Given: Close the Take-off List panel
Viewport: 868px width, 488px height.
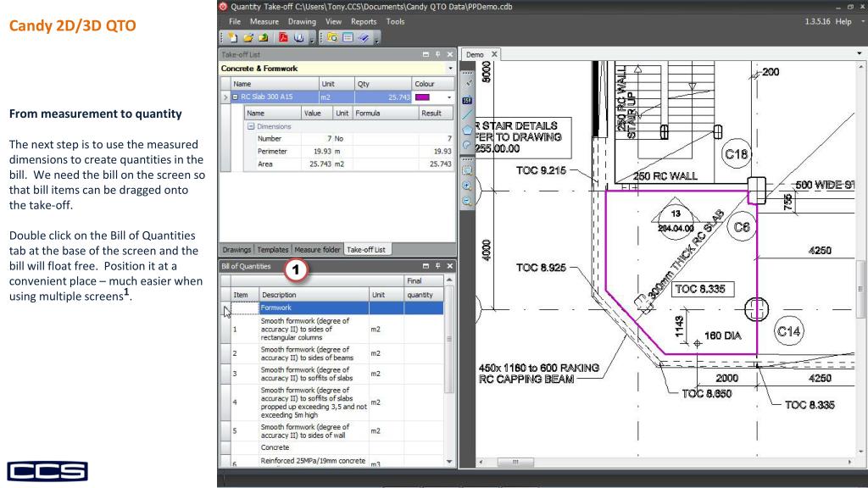Looking at the screenshot, I should 450,54.
